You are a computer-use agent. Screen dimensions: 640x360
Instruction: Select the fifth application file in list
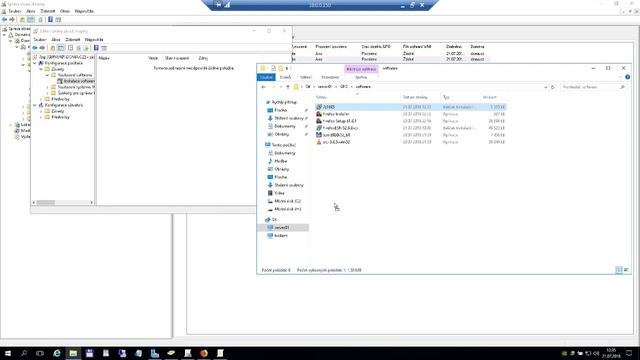(410, 135)
